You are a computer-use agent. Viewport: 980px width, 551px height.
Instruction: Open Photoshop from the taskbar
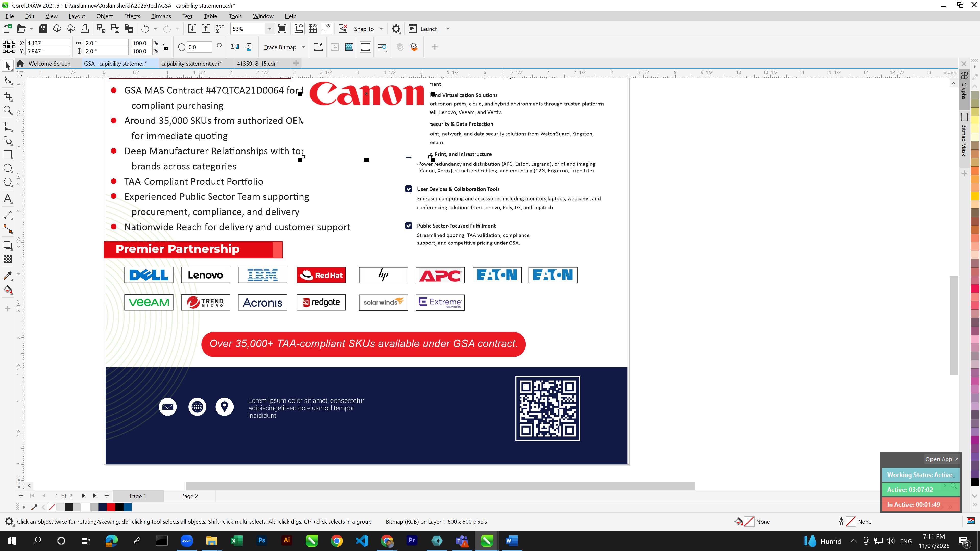[x=261, y=541]
